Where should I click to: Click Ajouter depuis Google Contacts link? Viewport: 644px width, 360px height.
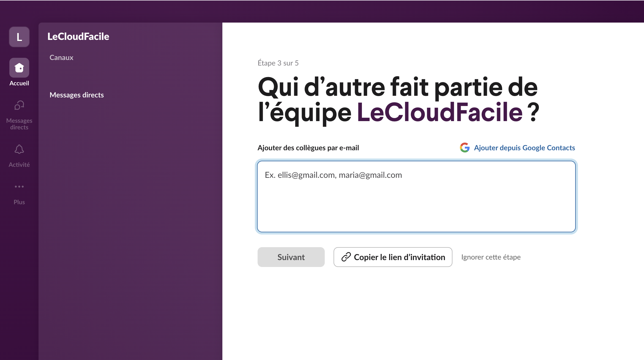(x=524, y=148)
